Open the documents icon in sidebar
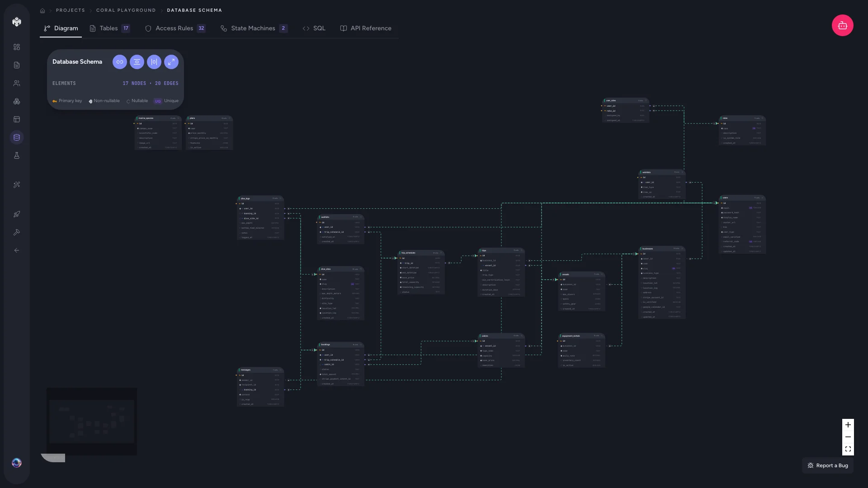The width and height of the screenshot is (868, 488). click(17, 65)
